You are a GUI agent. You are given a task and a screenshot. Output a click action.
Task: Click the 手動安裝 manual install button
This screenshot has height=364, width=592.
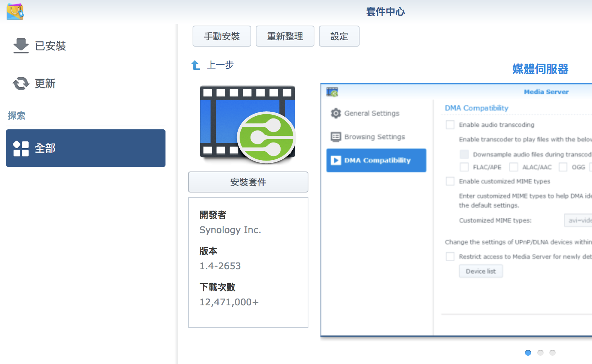point(222,36)
